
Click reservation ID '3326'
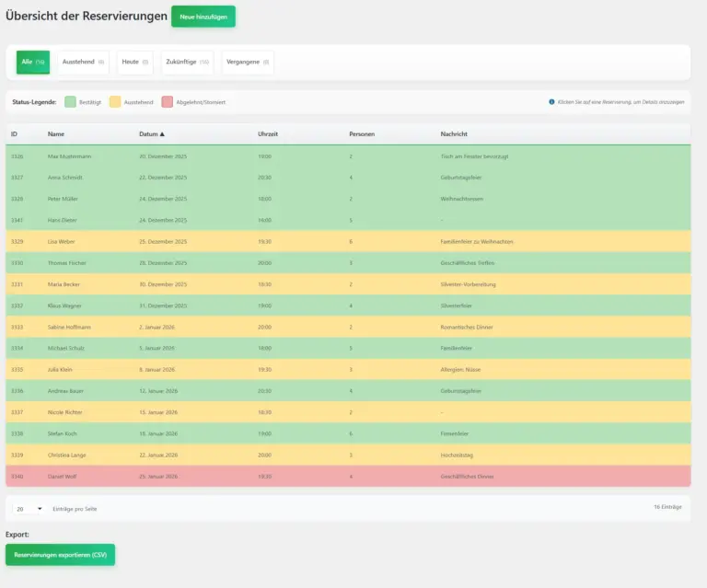(17, 156)
